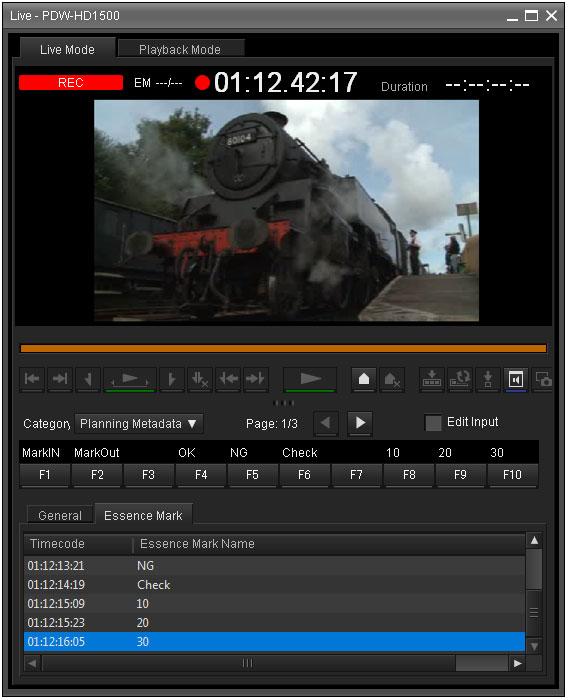Click the large Play button

(310, 379)
